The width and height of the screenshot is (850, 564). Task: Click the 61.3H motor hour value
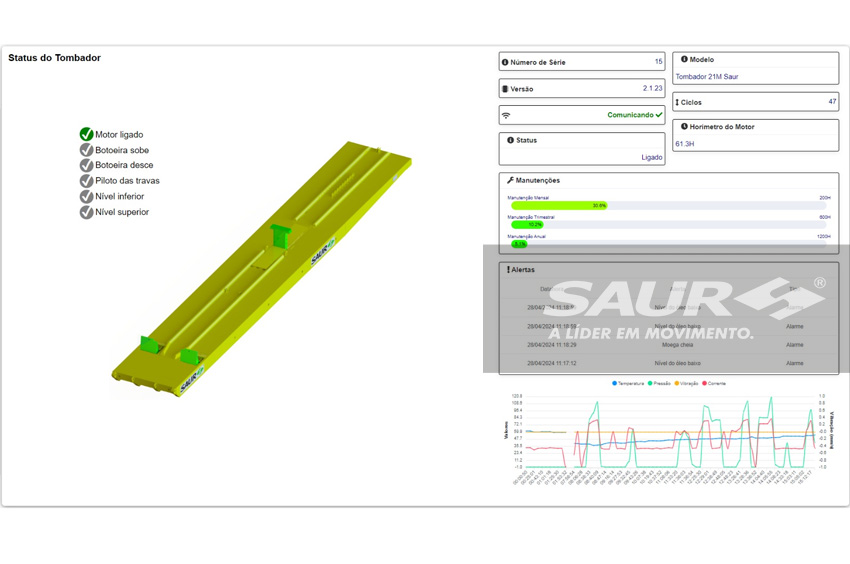tap(685, 144)
